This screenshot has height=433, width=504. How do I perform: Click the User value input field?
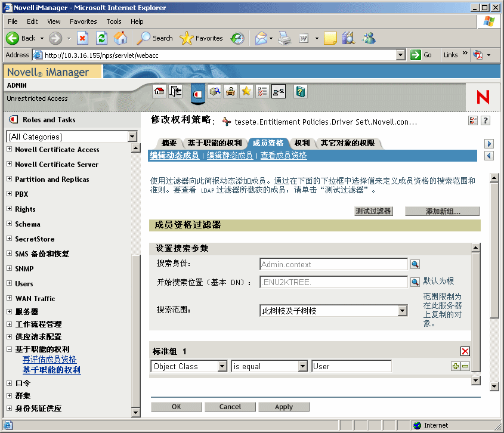pos(351,366)
